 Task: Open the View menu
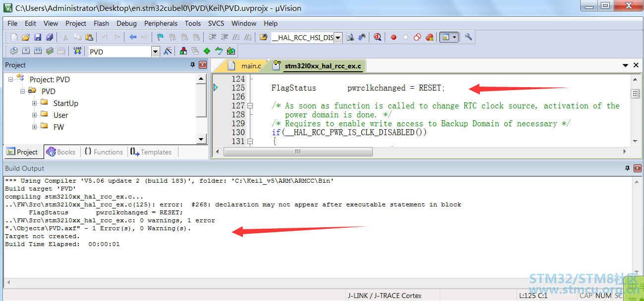click(51, 23)
